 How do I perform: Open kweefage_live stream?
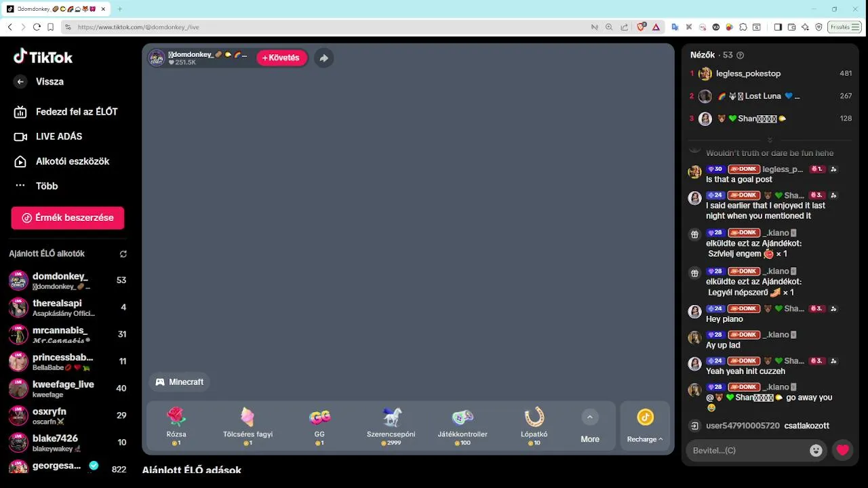pos(68,388)
